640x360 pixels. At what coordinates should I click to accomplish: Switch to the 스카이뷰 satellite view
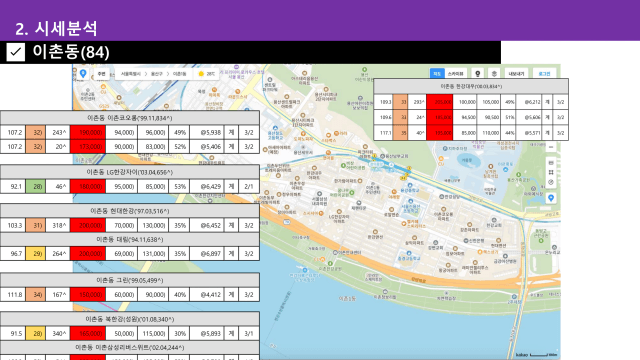pos(456,73)
